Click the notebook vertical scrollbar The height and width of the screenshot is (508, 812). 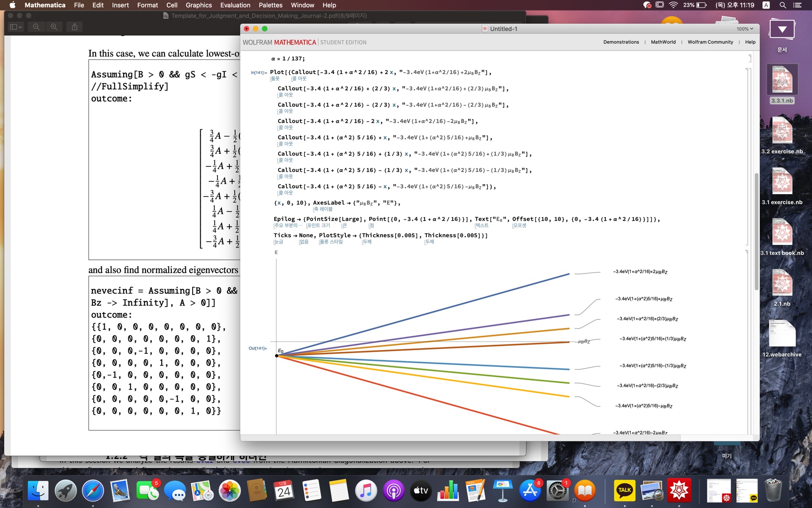click(756, 231)
